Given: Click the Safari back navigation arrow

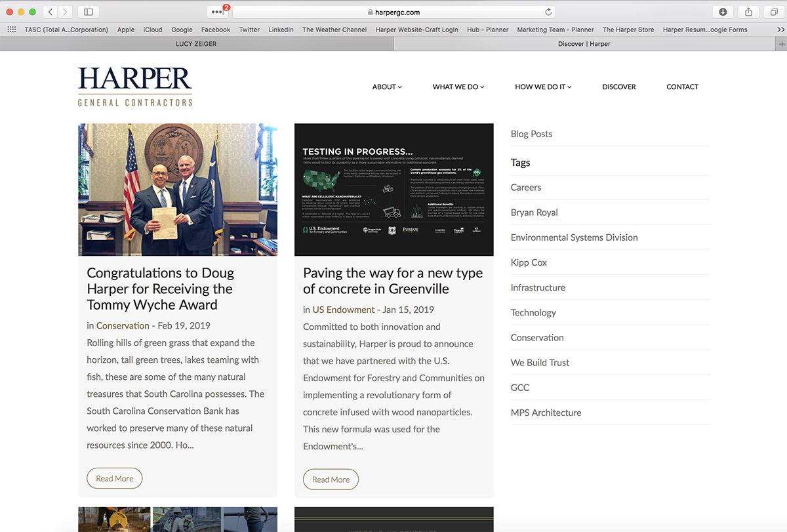Looking at the screenshot, I should tap(50, 11).
